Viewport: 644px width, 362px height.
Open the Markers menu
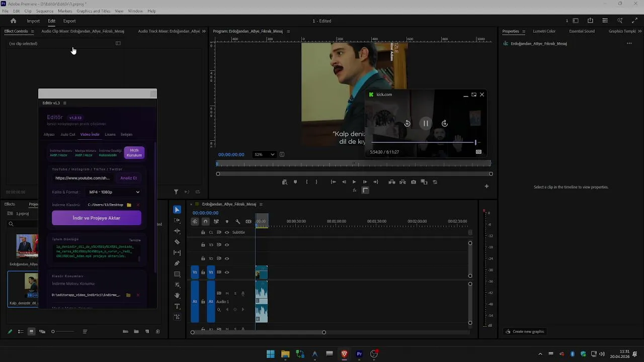(65, 11)
